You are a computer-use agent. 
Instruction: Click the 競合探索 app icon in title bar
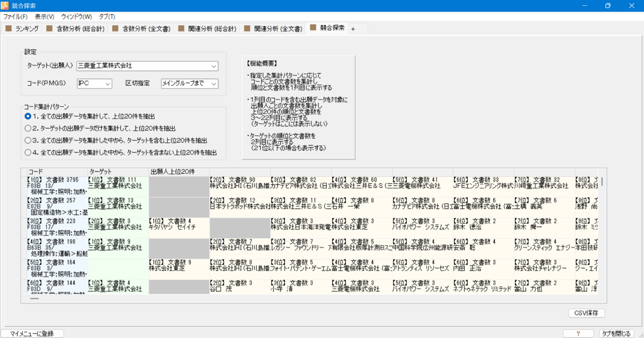(x=5, y=5)
